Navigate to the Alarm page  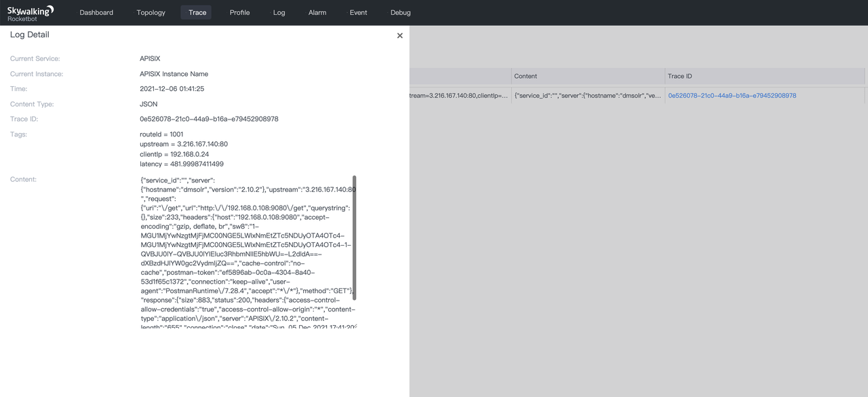317,12
